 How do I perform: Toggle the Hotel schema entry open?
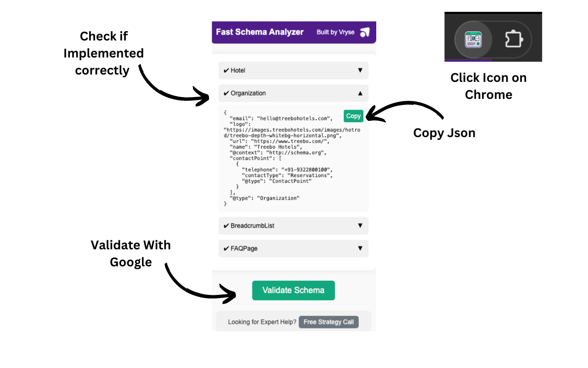(x=293, y=70)
